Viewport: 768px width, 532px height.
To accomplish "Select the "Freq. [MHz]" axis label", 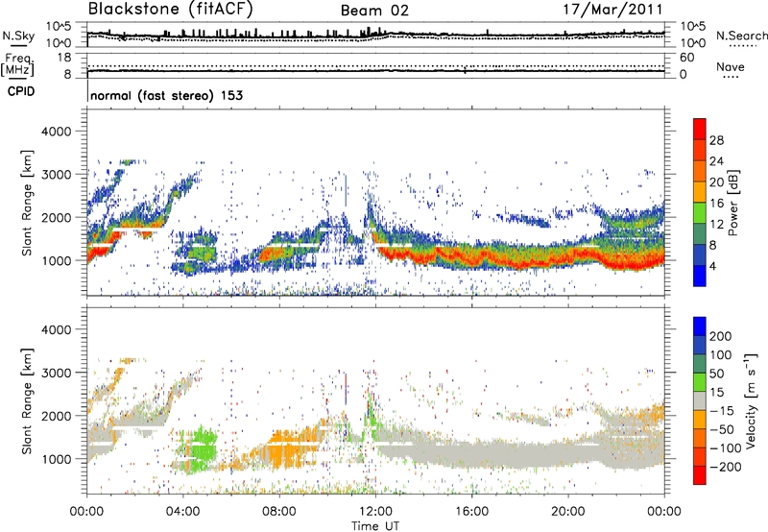I will pyautogui.click(x=17, y=64).
